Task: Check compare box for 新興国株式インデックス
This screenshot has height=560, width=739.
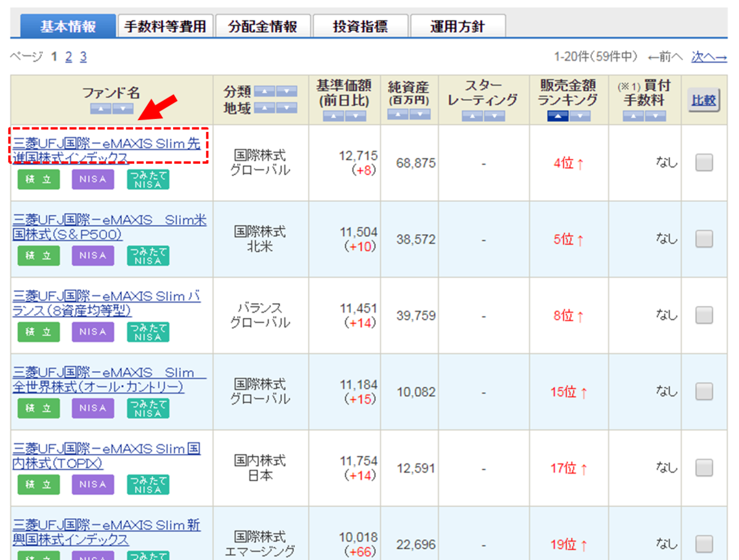Action: [x=704, y=544]
